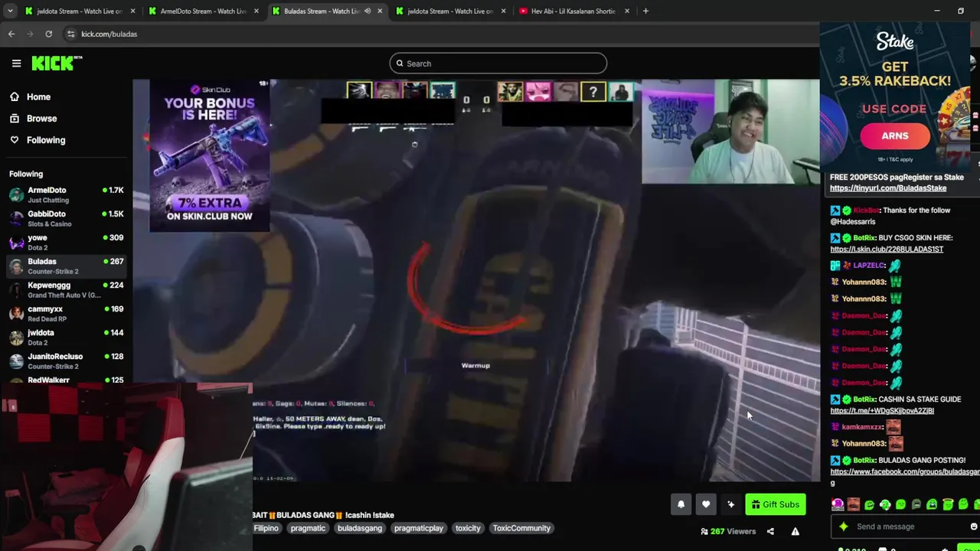Click the share stream icon
The height and width of the screenshot is (551, 980).
[x=770, y=531]
